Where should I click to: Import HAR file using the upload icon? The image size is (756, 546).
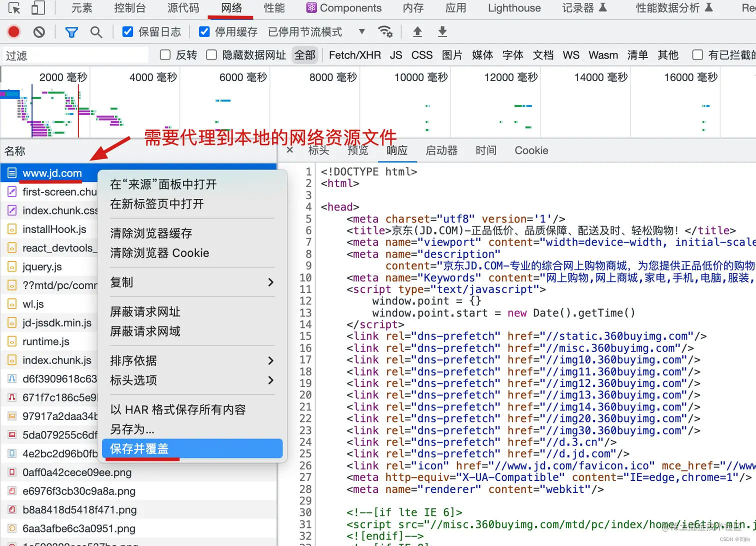(417, 31)
